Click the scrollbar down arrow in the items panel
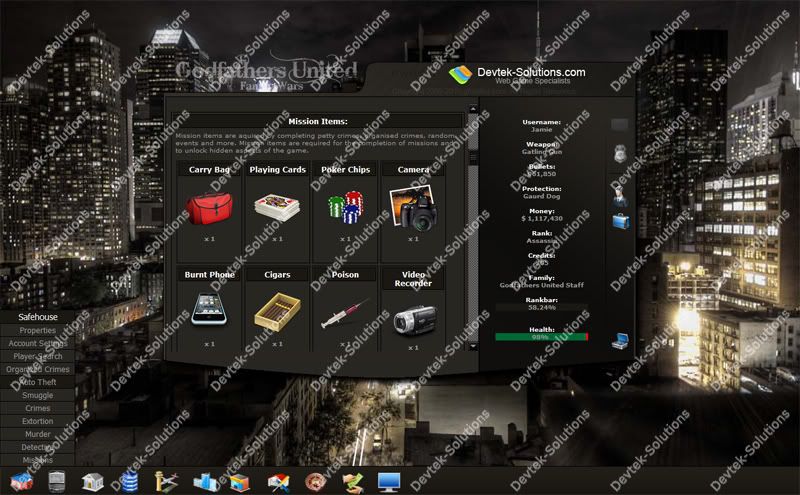800x495 pixels. pos(473,346)
